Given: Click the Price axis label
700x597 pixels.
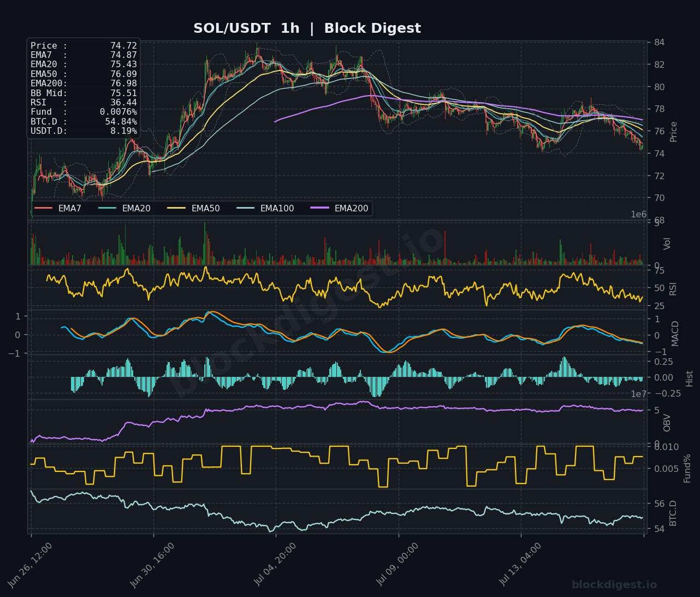Looking at the screenshot, I should pyautogui.click(x=673, y=132).
